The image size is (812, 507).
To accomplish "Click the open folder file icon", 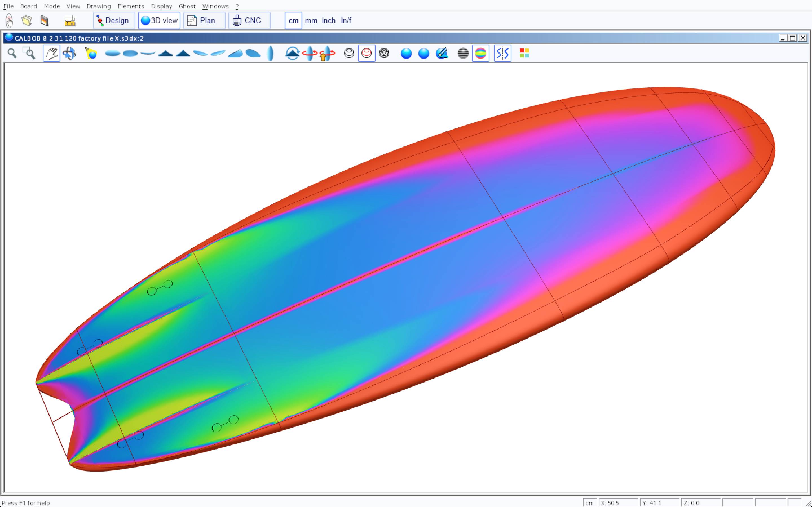I will click(x=27, y=21).
